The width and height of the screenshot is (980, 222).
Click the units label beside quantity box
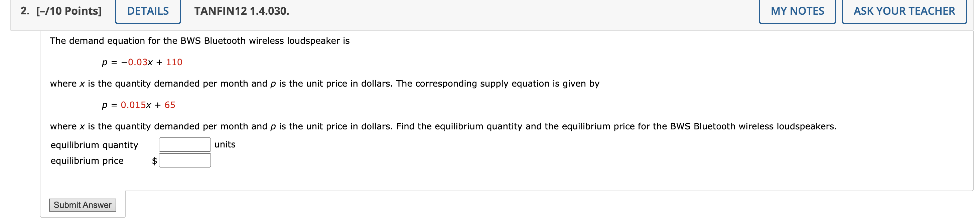click(x=224, y=144)
